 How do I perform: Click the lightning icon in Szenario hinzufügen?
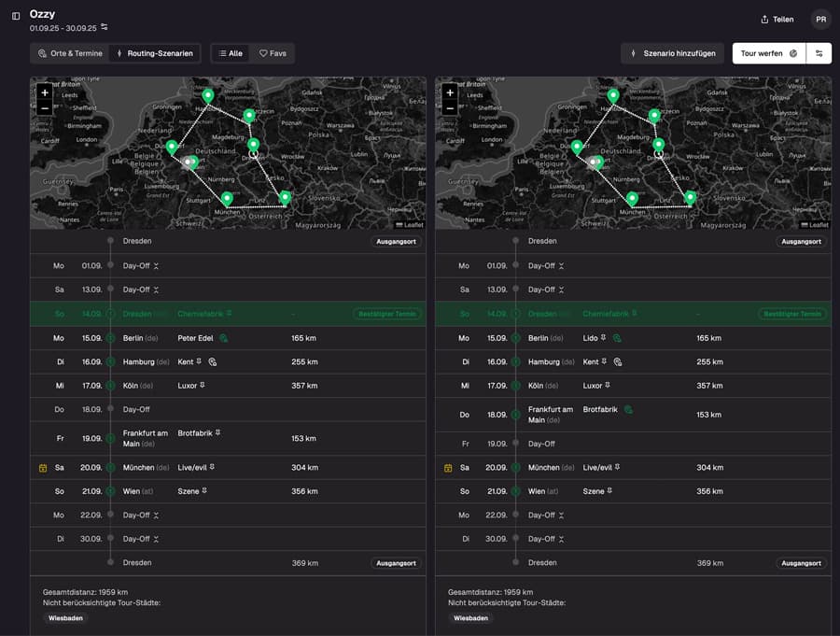634,52
